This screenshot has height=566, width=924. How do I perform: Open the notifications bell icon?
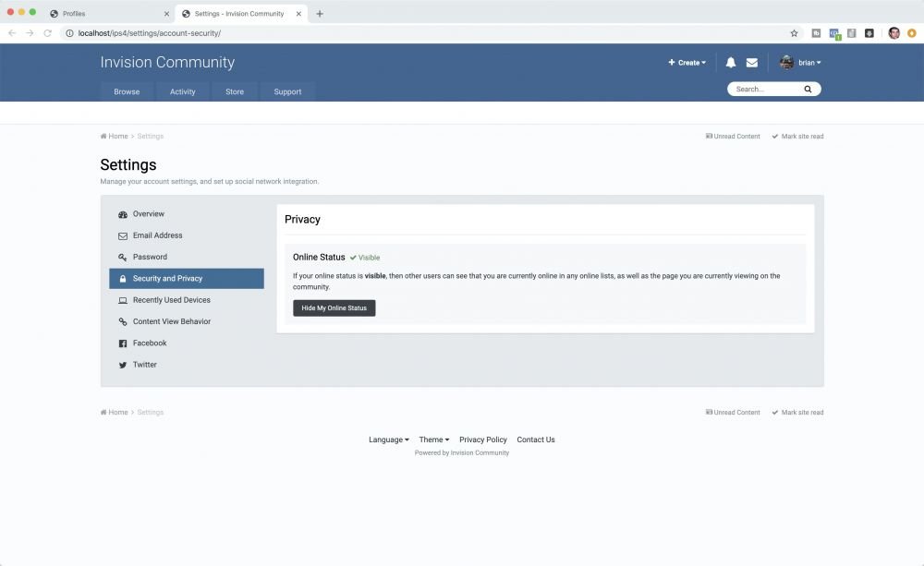(x=731, y=63)
